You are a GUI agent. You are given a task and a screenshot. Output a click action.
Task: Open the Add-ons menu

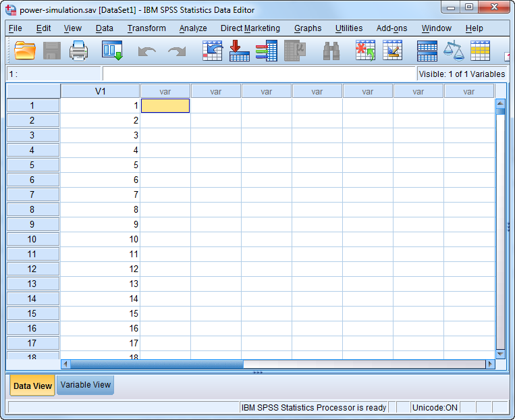click(x=392, y=28)
